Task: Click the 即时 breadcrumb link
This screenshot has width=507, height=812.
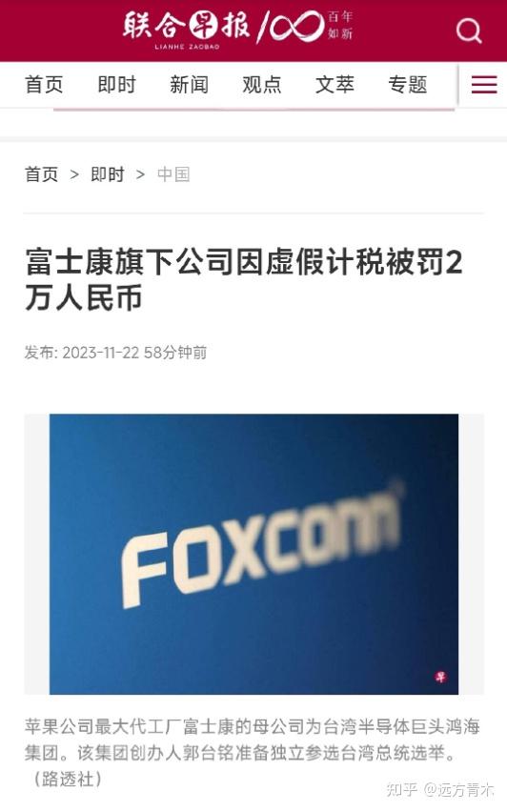Action: [x=108, y=174]
